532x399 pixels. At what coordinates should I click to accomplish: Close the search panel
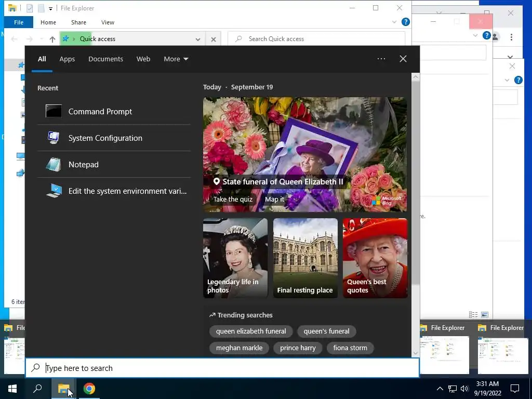coord(403,59)
